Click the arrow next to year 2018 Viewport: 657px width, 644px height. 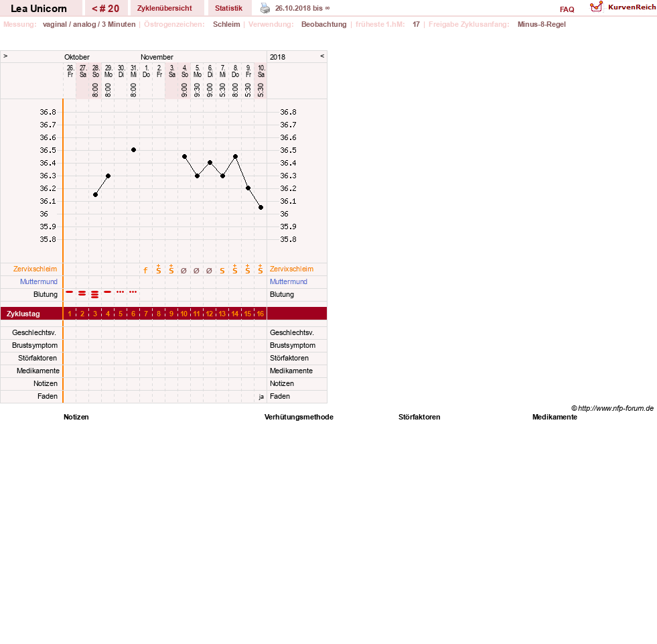click(x=322, y=56)
